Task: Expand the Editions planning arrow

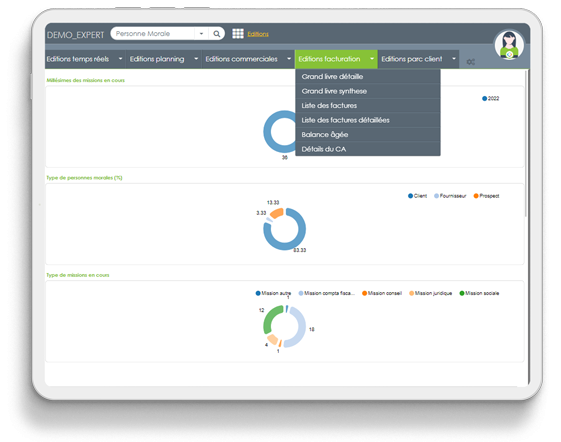Action: [x=196, y=59]
